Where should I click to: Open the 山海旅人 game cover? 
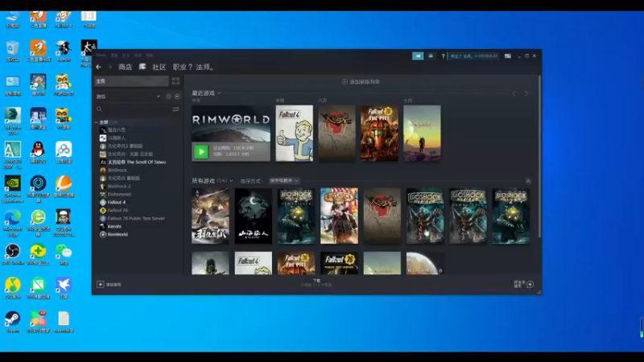pos(254,216)
